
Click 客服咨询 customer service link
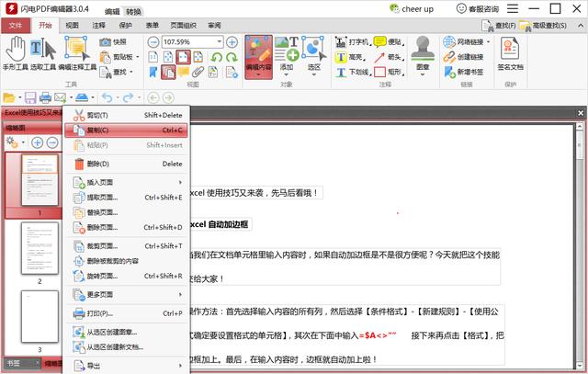click(478, 8)
